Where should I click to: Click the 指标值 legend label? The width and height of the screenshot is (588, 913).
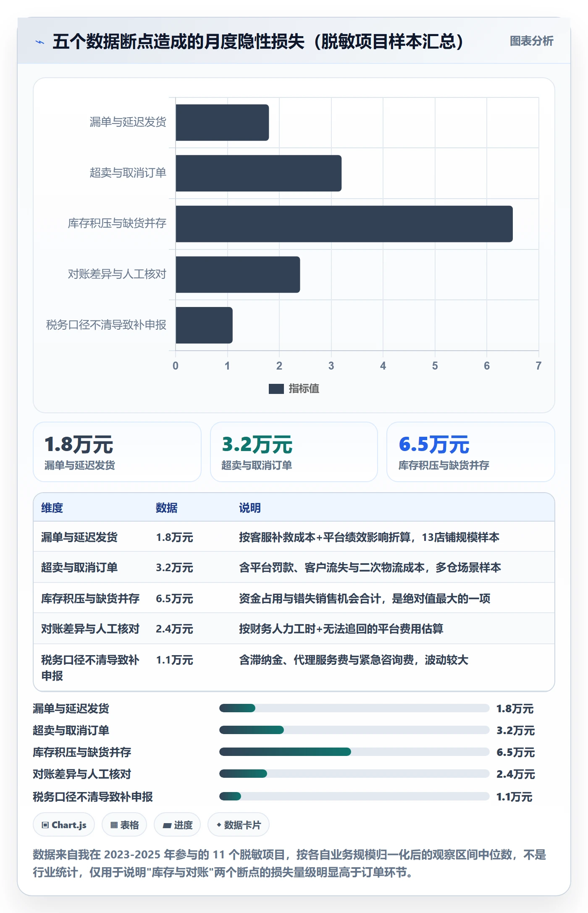304,389
